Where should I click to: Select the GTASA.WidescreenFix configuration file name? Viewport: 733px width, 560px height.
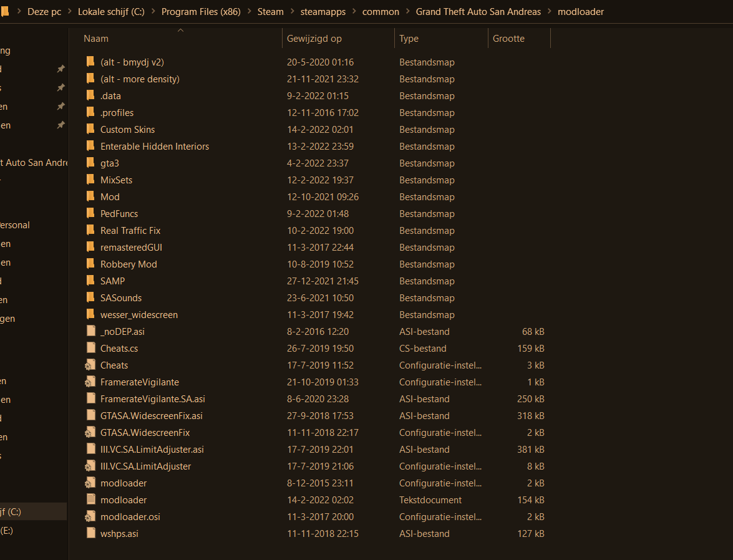tap(145, 432)
